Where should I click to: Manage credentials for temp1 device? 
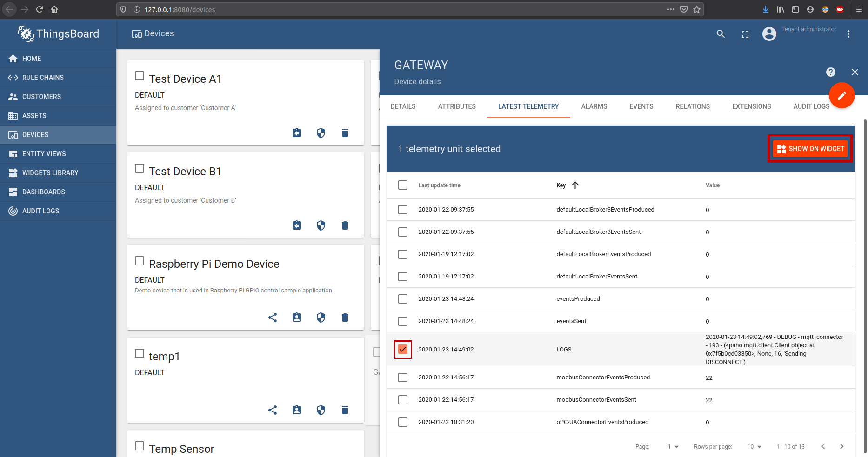coord(321,410)
